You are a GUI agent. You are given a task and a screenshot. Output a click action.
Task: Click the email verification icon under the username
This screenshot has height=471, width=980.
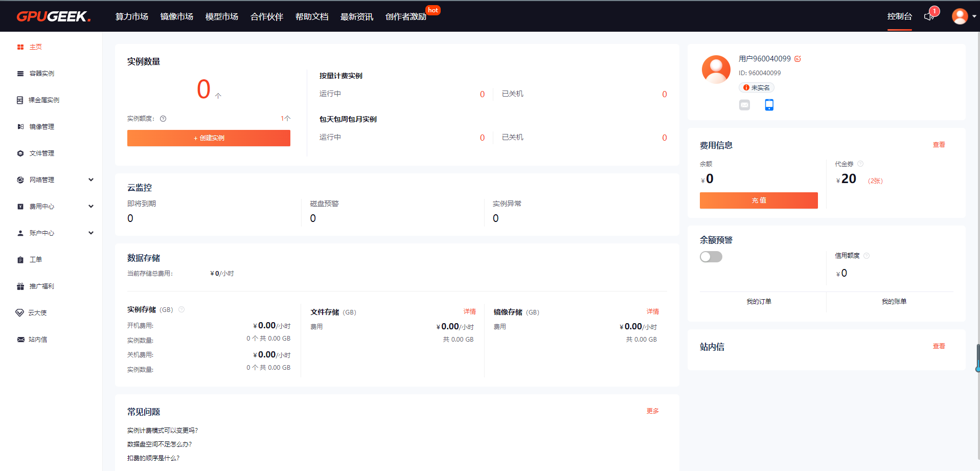(x=744, y=105)
